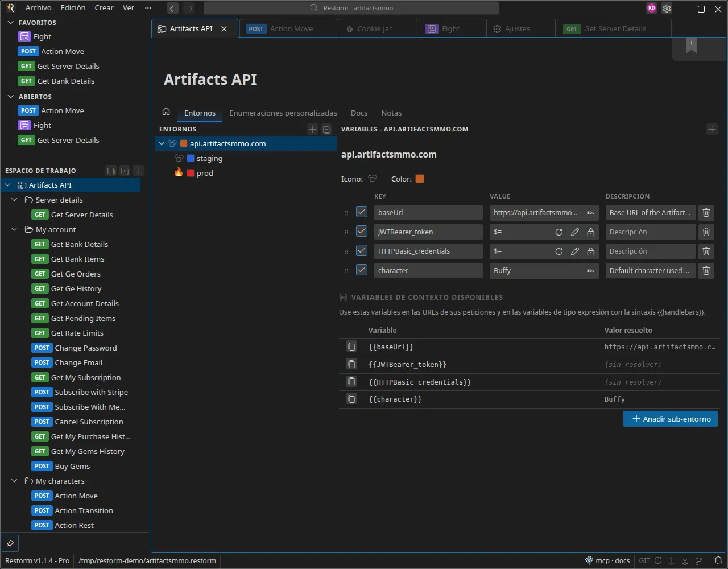Delete the HTTPBasic_credentials variable
Image resolution: width=728 pixels, height=569 pixels.
point(706,251)
